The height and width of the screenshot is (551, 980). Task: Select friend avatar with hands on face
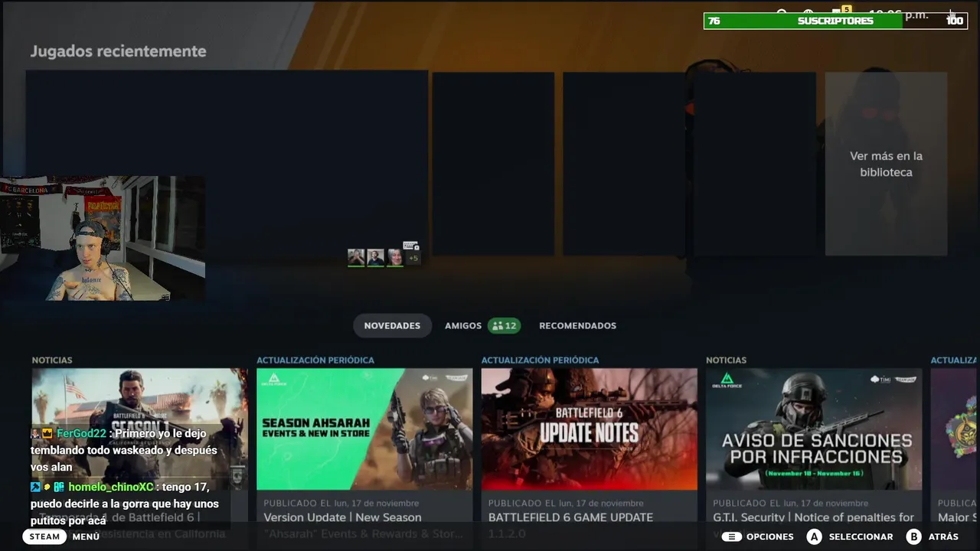click(x=356, y=258)
